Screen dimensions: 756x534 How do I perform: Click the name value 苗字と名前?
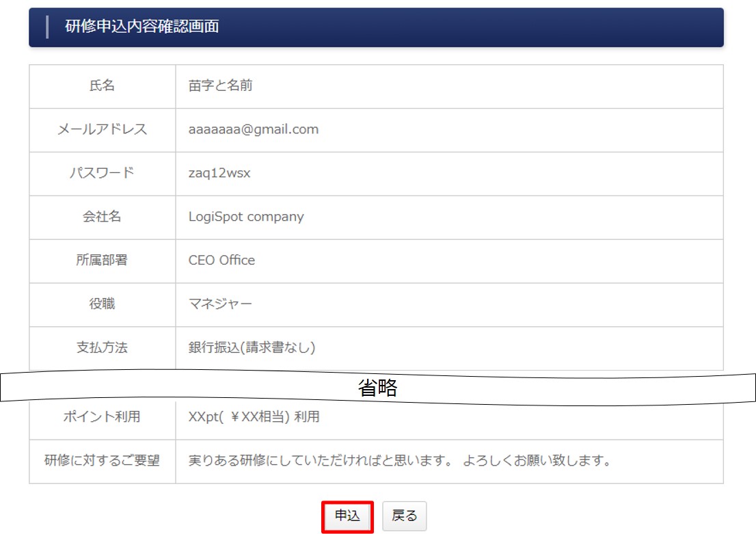click(221, 86)
